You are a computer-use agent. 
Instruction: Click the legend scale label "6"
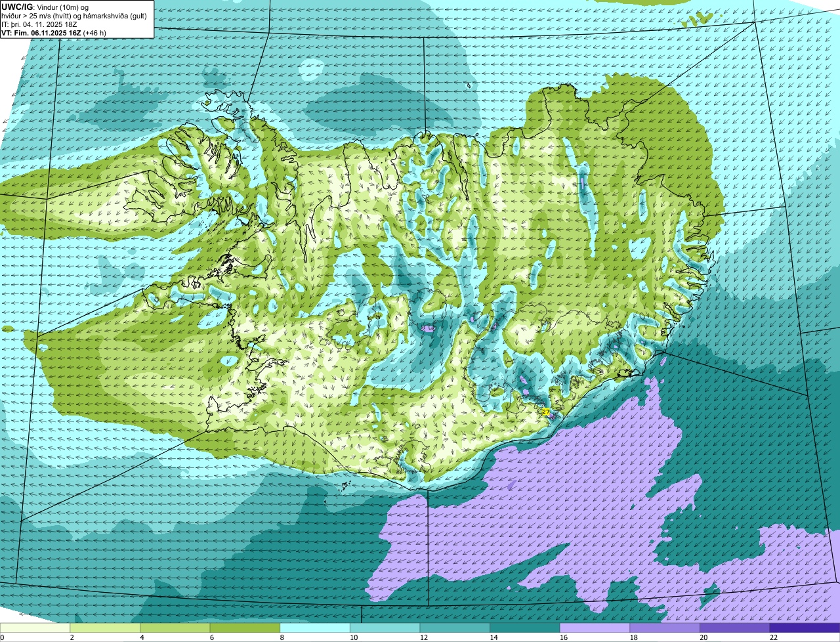click(x=212, y=637)
